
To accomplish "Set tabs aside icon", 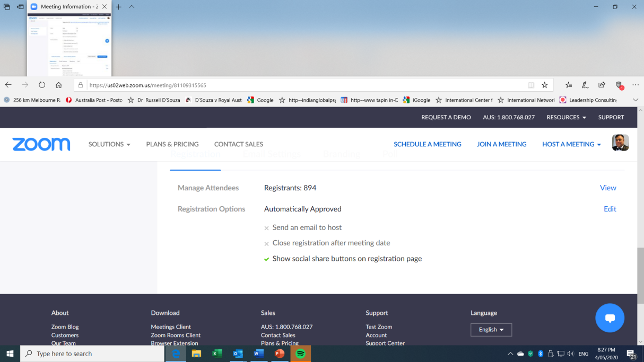I will click(x=20, y=7).
